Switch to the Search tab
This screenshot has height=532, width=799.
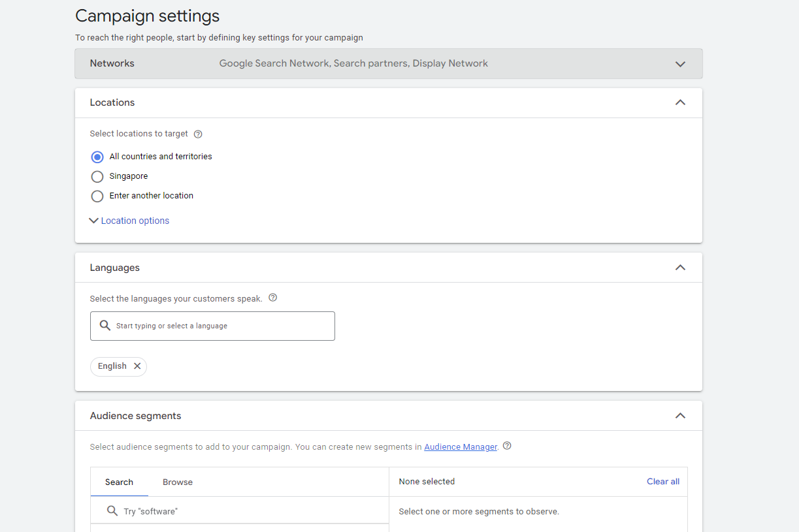119,482
